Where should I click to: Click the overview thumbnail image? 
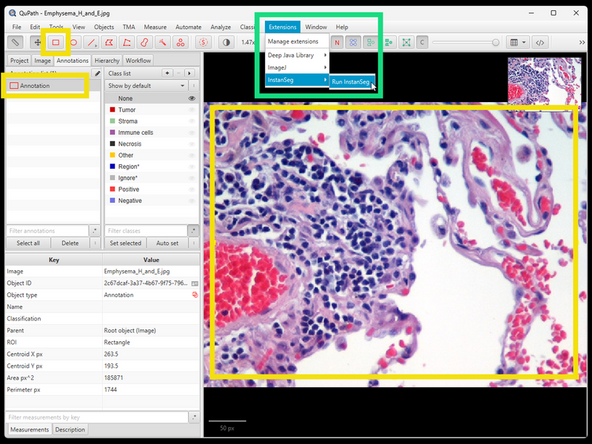[544, 83]
